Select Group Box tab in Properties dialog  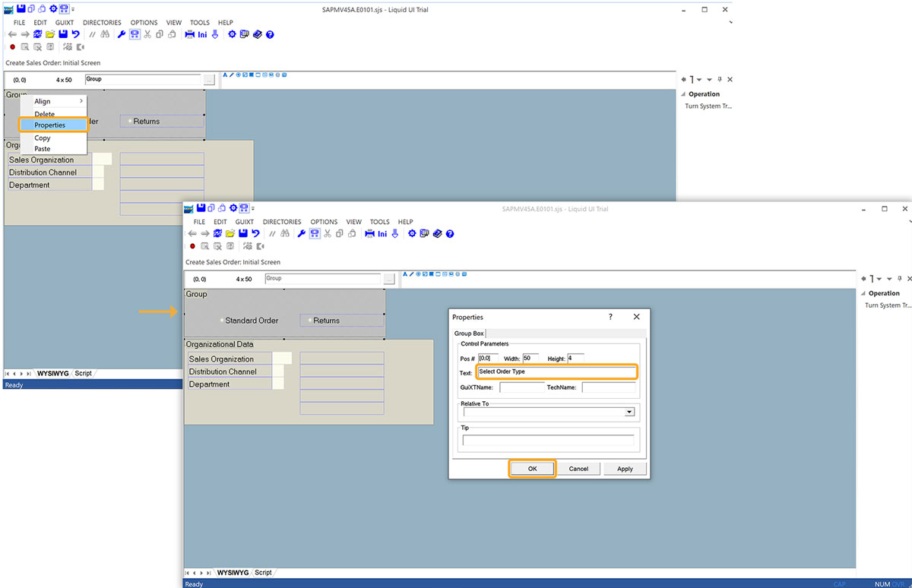469,334
